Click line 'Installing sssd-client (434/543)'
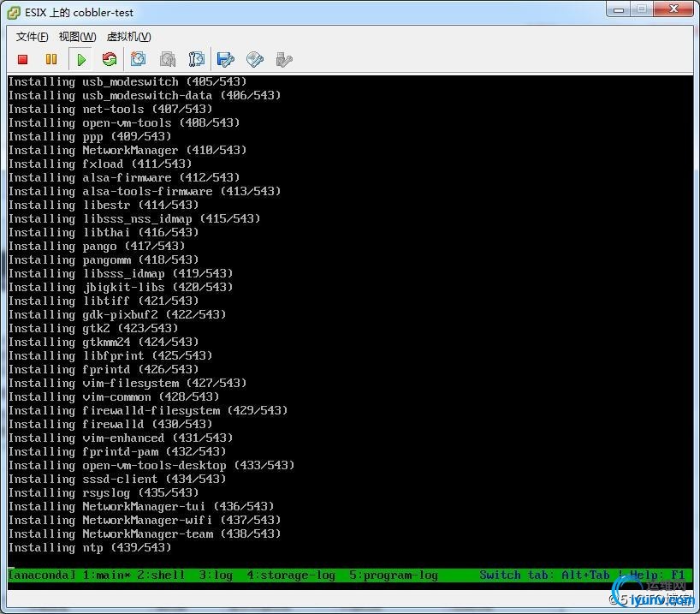This screenshot has height=614, width=700. point(117,479)
